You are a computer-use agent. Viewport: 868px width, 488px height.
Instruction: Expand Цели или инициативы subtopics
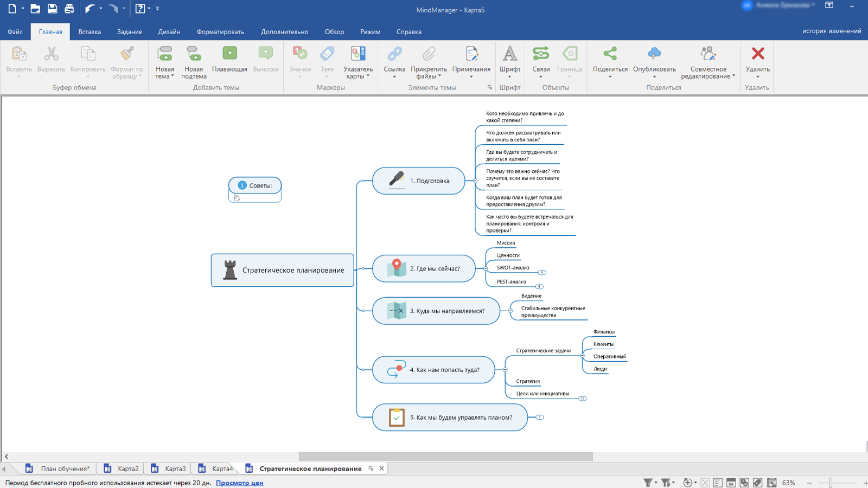click(583, 399)
